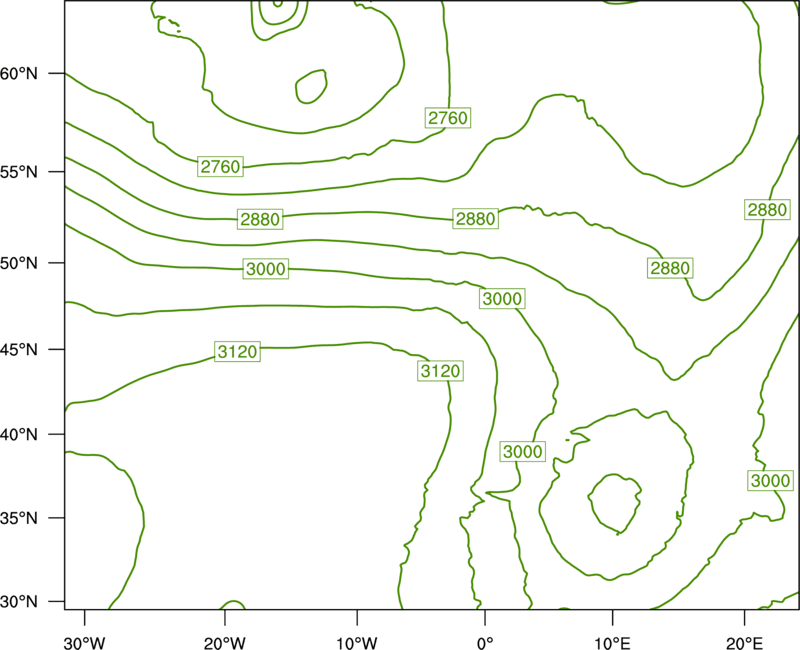This screenshot has height=650, width=800.
Task: Click the 3000 contour label between 35°N and 40°N near 0°
Action: 523,452
